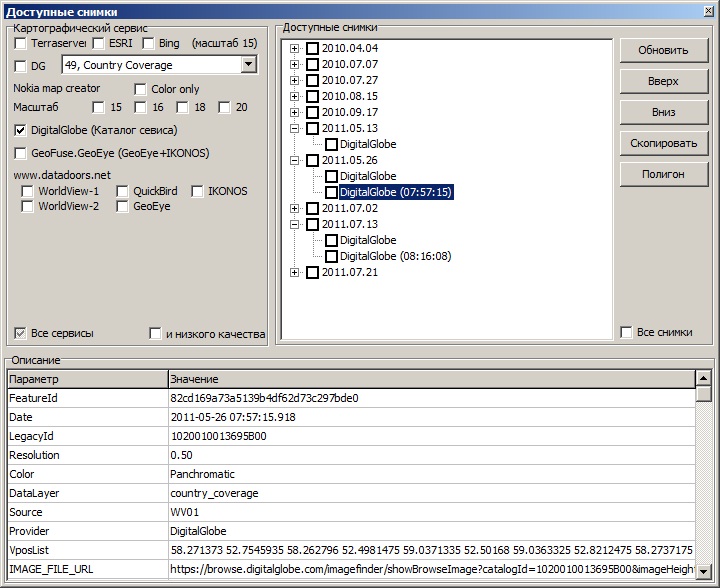Image resolution: width=720 pixels, height=588 pixels.
Task: Check the Все снимки checkbox
Action: click(626, 332)
